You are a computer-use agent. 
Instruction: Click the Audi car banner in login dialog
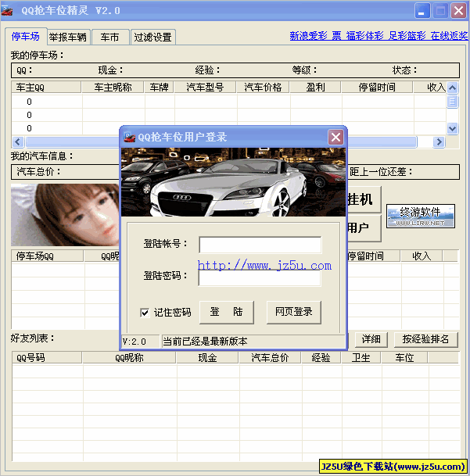pyautogui.click(x=233, y=182)
